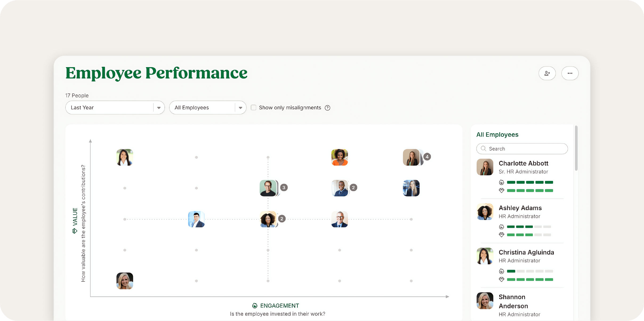Click the avatar of the employee in orange on the chart
This screenshot has width=644, height=321.
click(x=339, y=157)
